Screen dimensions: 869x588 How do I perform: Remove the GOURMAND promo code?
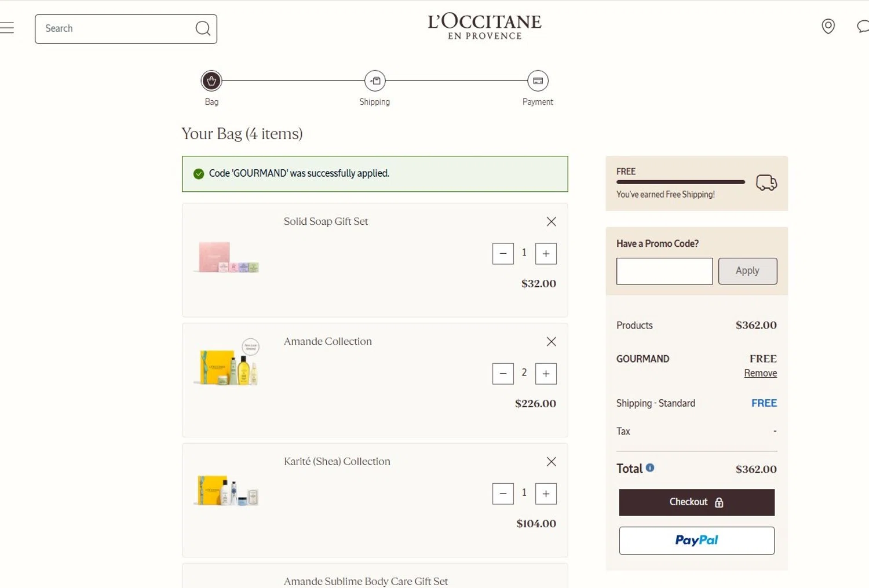pyautogui.click(x=761, y=373)
